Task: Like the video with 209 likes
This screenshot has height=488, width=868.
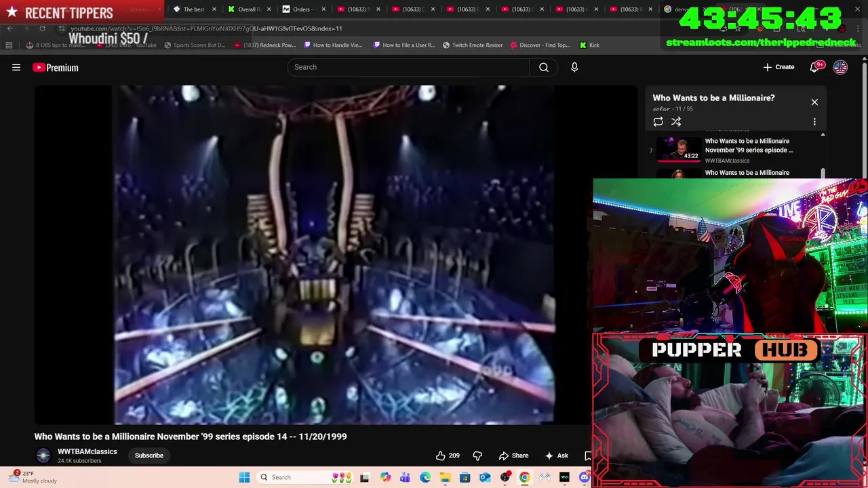Action: click(448, 455)
